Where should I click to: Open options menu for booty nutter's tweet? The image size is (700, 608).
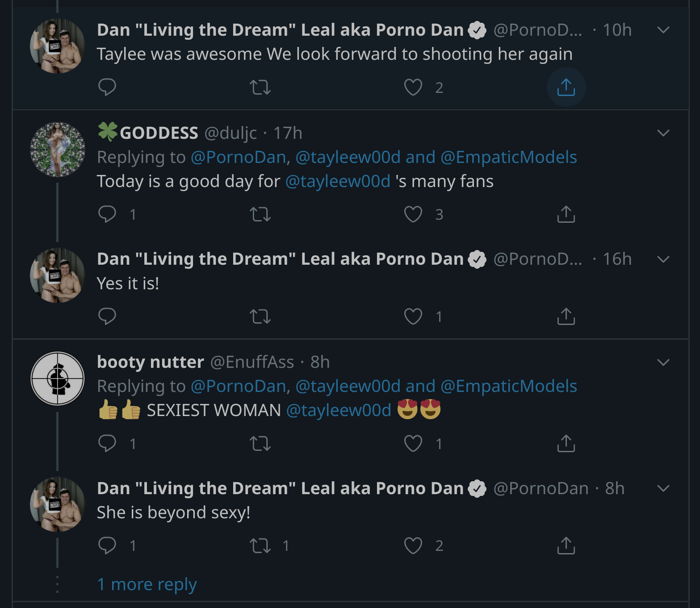click(663, 362)
